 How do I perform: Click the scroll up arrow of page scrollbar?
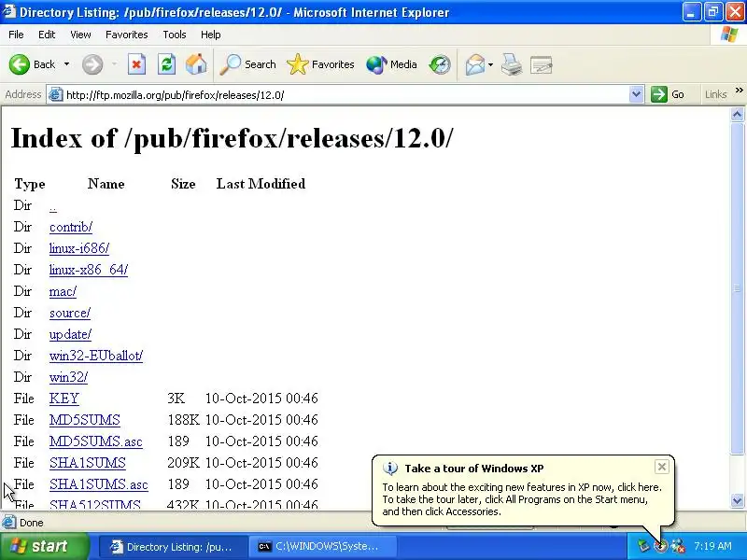pyautogui.click(x=737, y=114)
